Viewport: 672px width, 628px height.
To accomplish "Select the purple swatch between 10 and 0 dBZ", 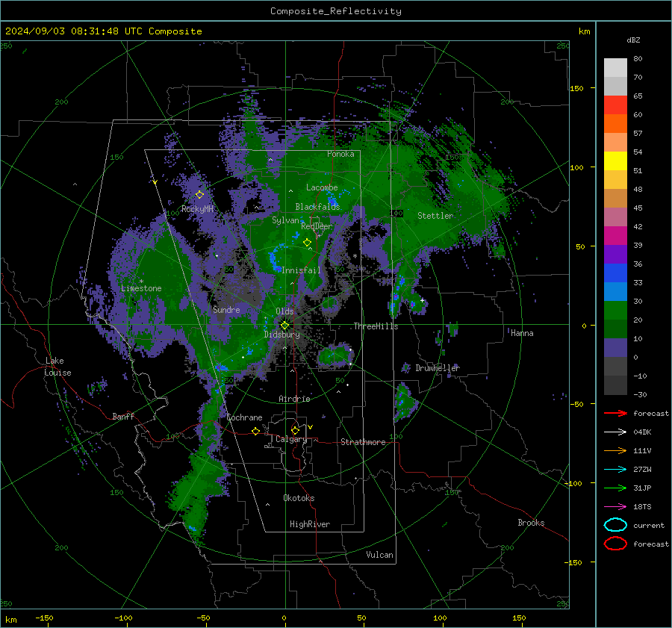I will [x=615, y=348].
